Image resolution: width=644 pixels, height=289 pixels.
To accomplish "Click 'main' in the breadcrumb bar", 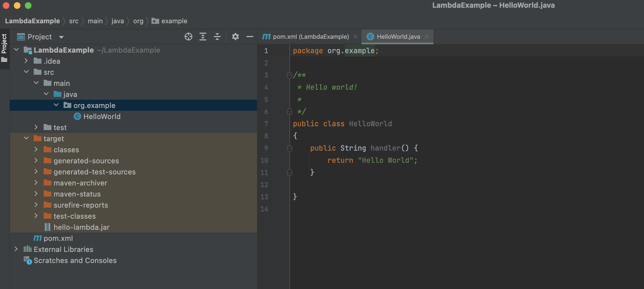I will [x=95, y=21].
